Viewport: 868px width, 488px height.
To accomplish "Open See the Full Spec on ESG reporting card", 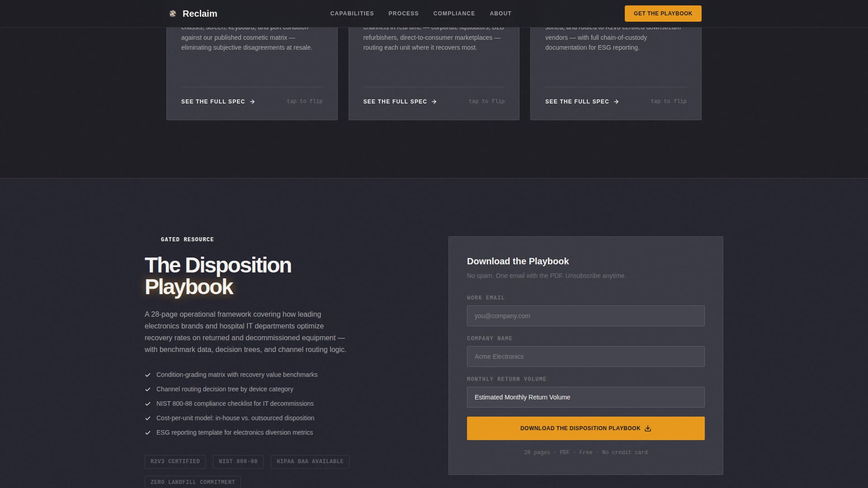I will [x=582, y=102].
